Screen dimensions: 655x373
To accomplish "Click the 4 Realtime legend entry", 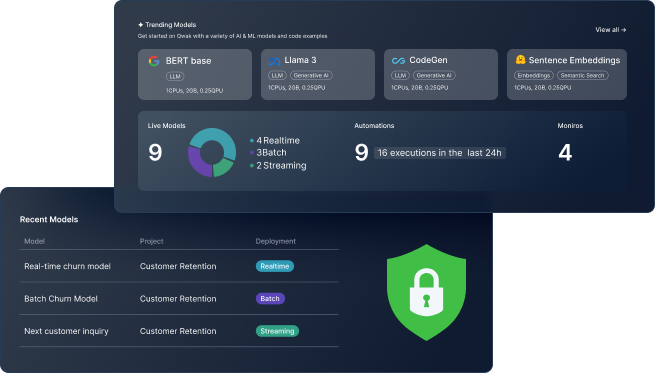I will coord(275,140).
